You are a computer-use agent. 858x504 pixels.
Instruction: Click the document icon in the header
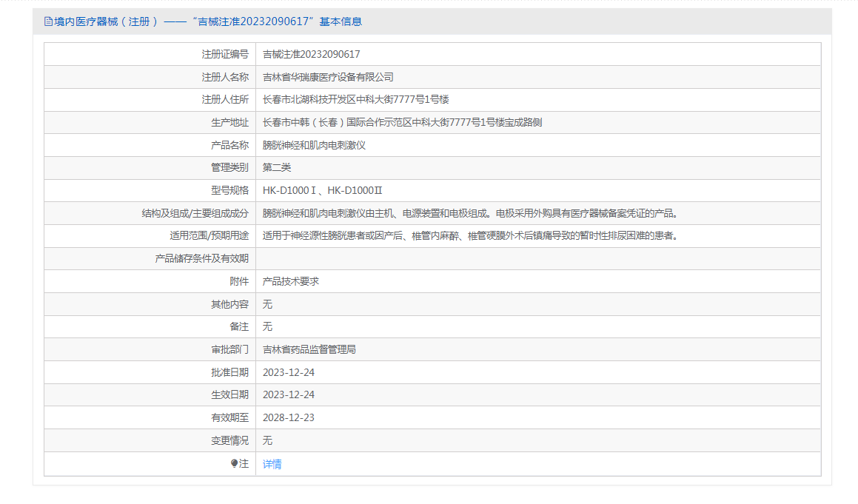click(48, 22)
